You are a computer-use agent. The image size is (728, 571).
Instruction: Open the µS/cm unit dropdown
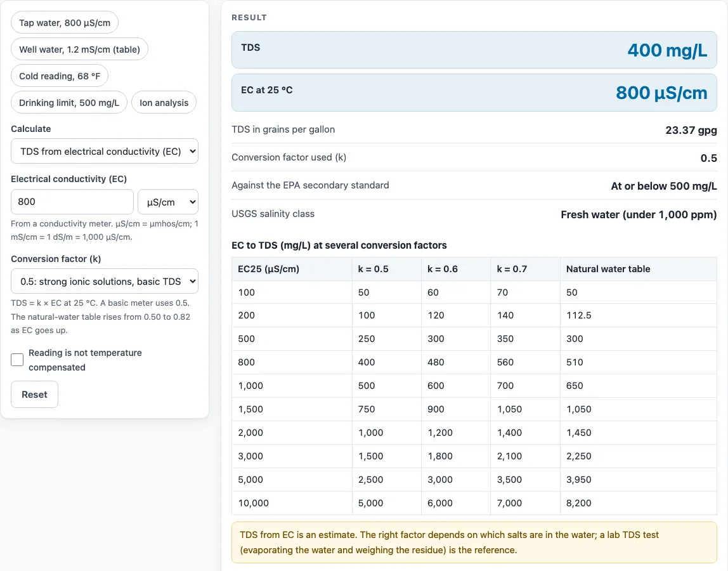(x=168, y=202)
